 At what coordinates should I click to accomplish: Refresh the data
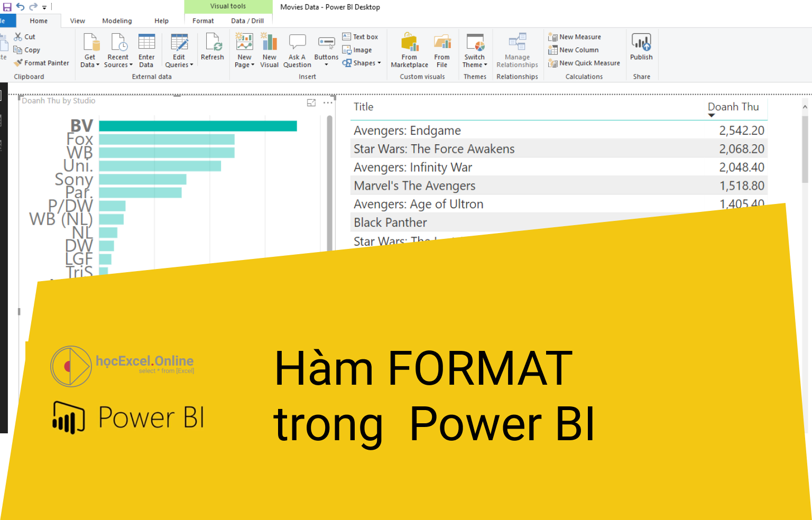point(213,47)
